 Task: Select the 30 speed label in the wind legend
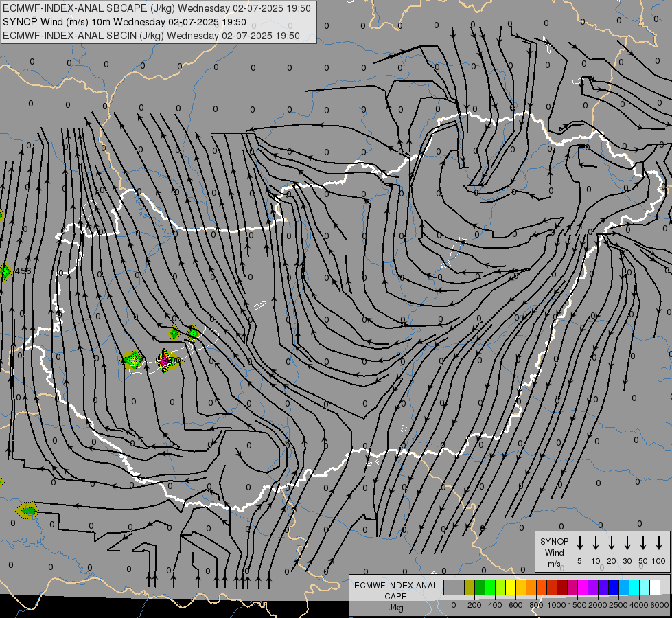tap(627, 561)
